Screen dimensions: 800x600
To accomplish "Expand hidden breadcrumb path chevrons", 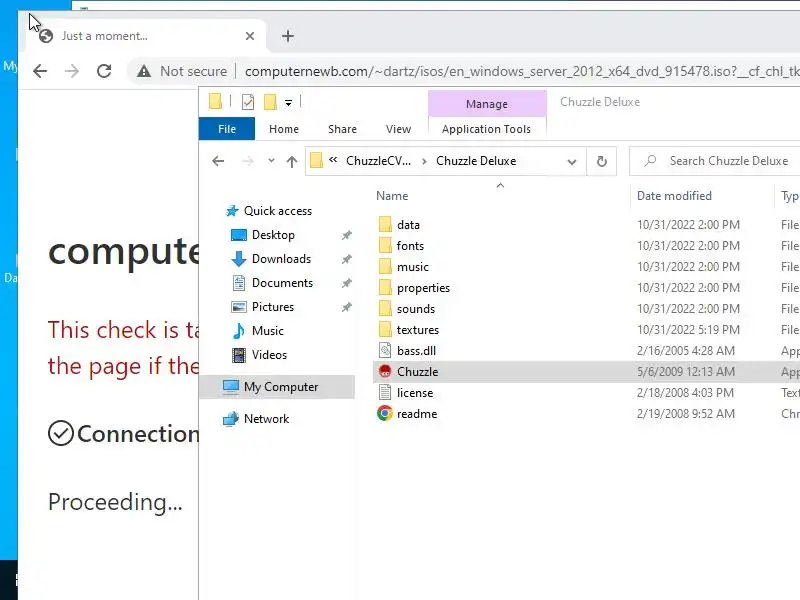I will pos(333,160).
